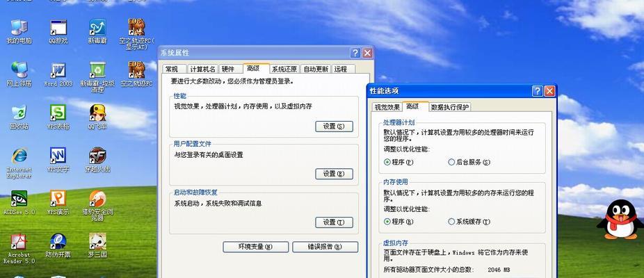Close the 性能选项 dialog
This screenshot has height=278, width=644.
point(549,91)
